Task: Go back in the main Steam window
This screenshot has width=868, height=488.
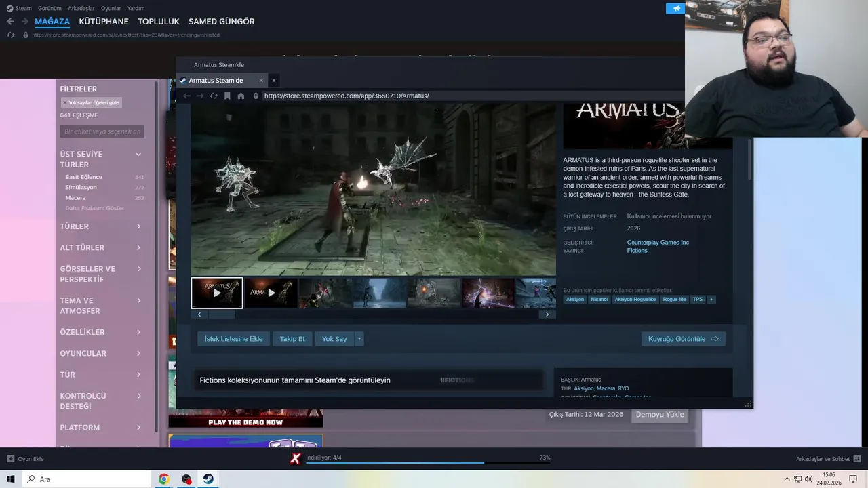Action: [10, 22]
